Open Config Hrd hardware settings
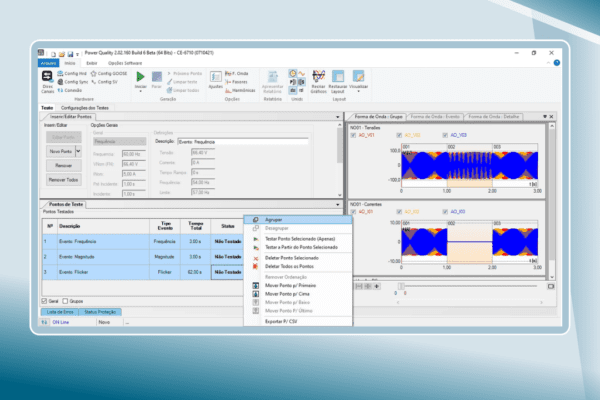Screen dimensions: 600x400 72,73
